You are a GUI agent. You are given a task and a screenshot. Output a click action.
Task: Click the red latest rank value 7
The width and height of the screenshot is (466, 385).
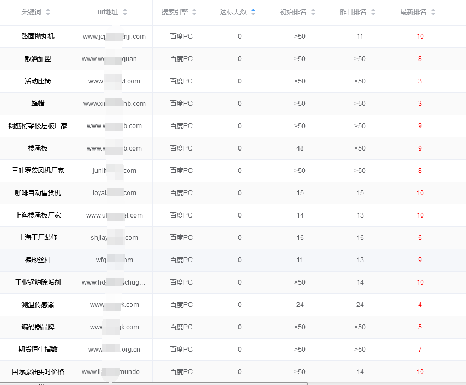[x=420, y=349]
